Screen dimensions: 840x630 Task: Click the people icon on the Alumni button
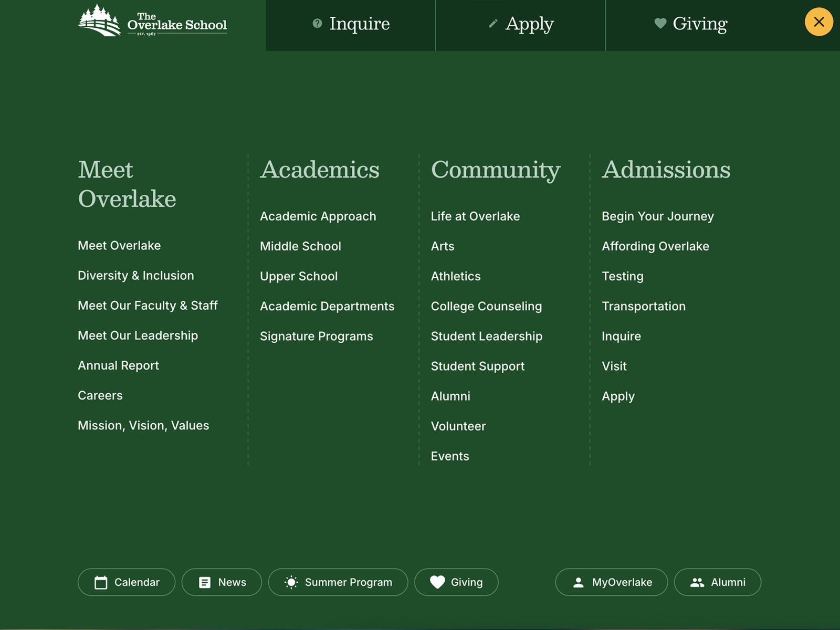pyautogui.click(x=697, y=582)
